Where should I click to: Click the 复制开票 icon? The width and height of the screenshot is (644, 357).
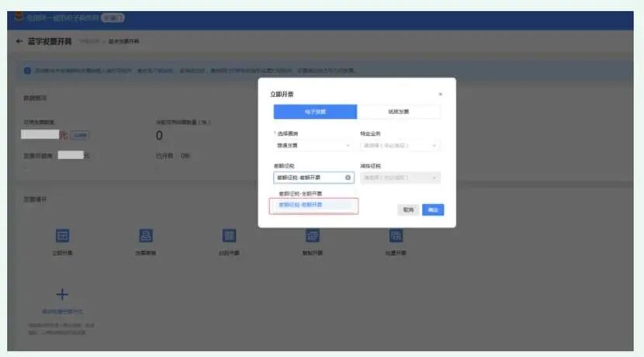click(313, 235)
